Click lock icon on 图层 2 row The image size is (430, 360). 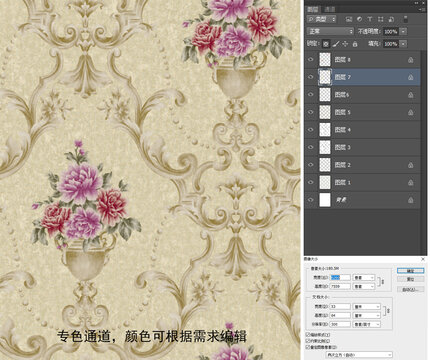pos(410,165)
